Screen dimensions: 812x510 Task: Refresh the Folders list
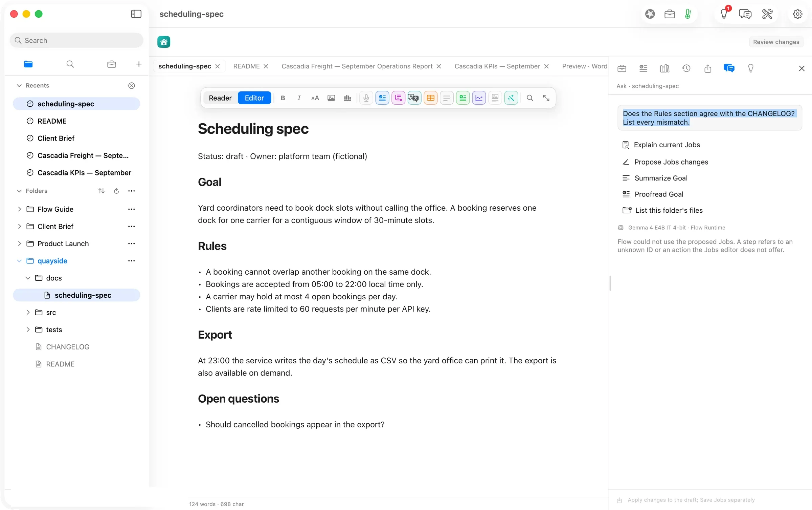point(116,191)
